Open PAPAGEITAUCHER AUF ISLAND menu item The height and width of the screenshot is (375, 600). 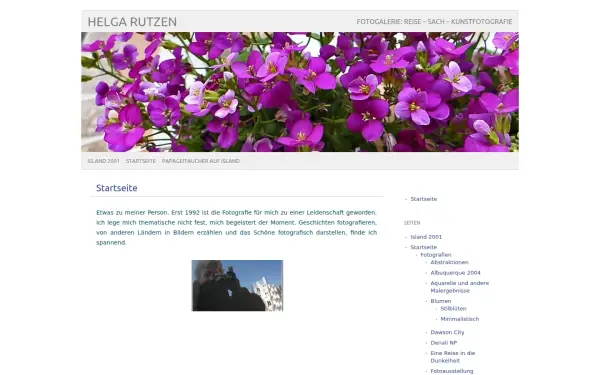pyautogui.click(x=201, y=161)
